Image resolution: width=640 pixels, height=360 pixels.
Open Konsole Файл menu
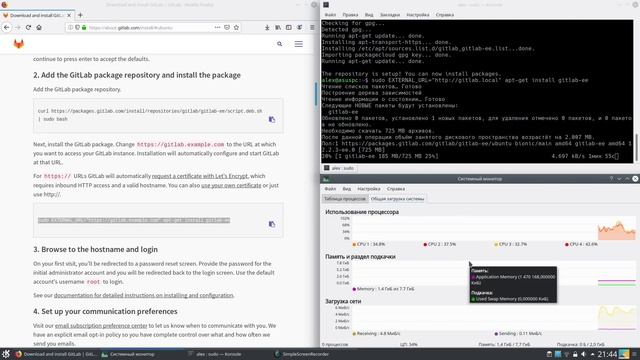[330, 15]
